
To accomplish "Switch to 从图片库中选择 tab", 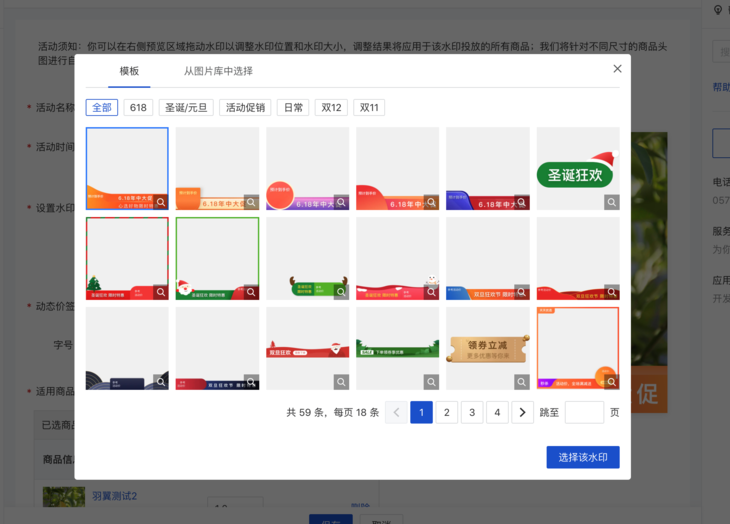I will tap(218, 71).
